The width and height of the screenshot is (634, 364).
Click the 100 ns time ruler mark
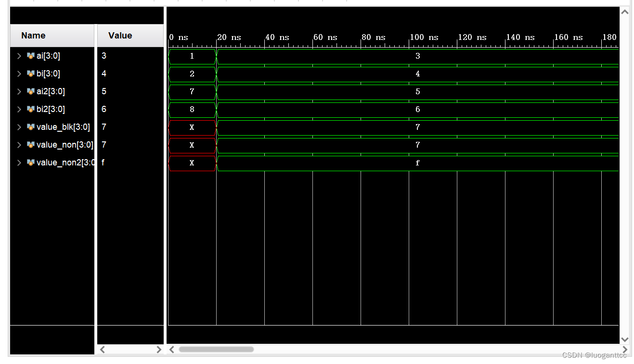click(x=424, y=38)
